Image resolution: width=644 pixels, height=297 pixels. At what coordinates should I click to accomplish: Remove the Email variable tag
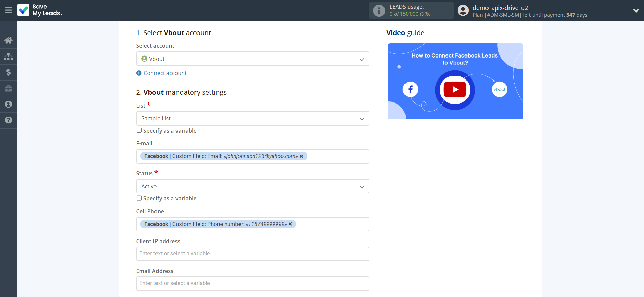coord(301,156)
